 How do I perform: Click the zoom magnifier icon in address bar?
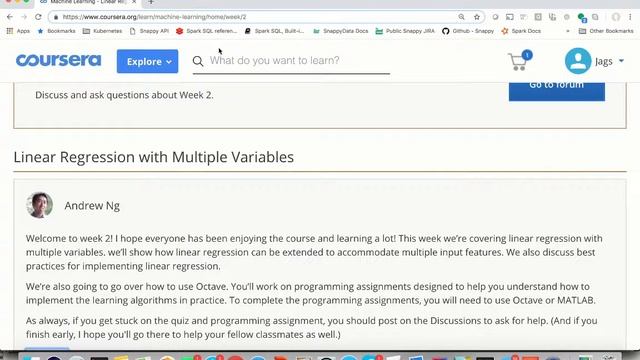point(461,17)
